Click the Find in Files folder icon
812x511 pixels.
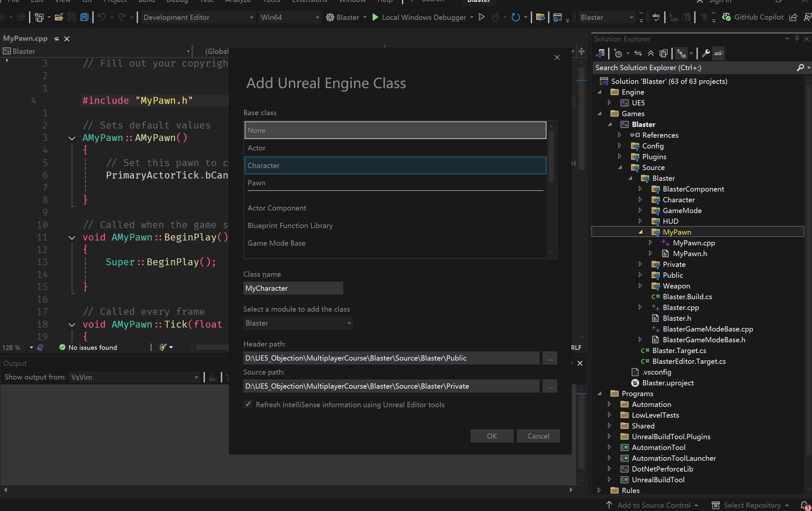point(540,17)
